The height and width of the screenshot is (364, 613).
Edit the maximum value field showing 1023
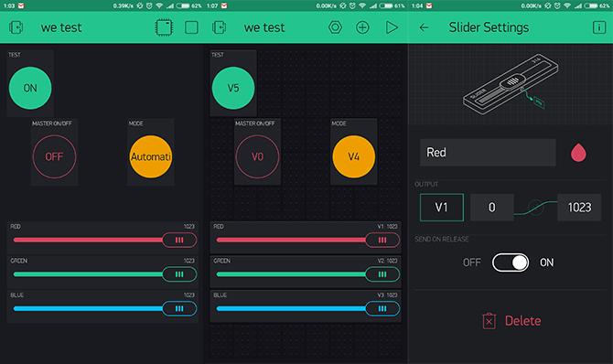point(579,208)
